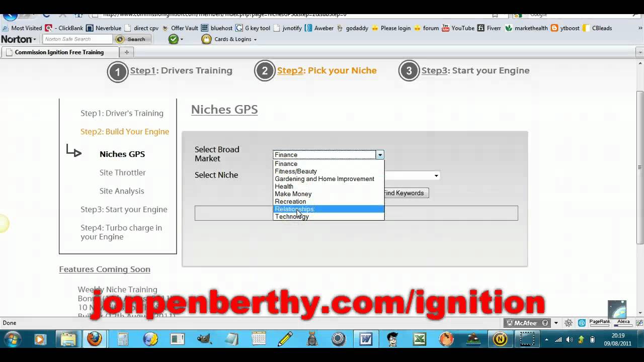Click the volume speaker tray icon
This screenshot has height=362, width=644.
pyautogui.click(x=570, y=340)
